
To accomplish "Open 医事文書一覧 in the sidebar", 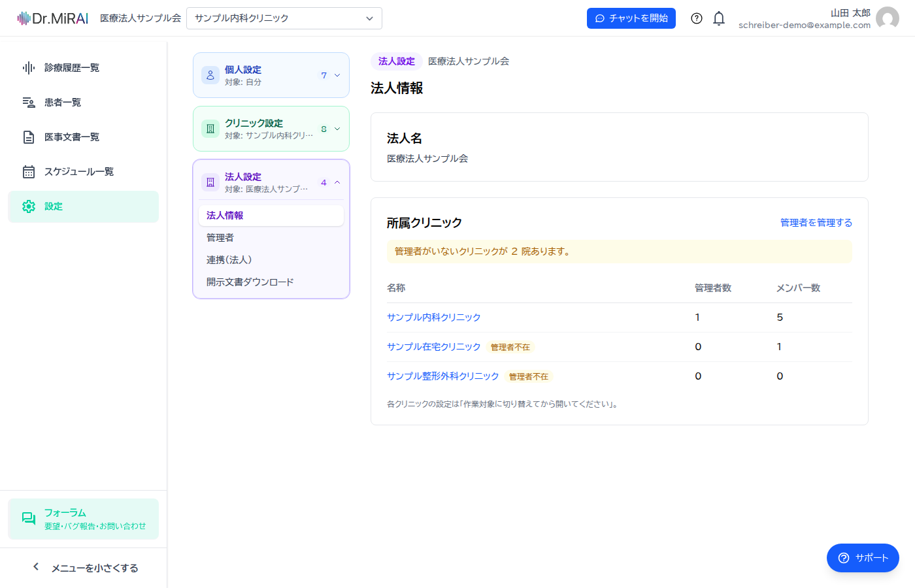I will (84, 137).
